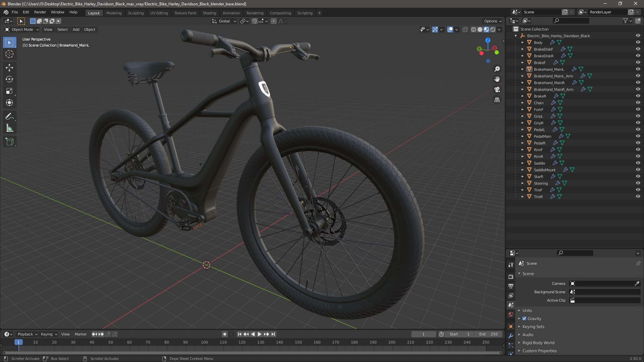Image resolution: width=644 pixels, height=362 pixels.
Task: Open the Output properties tab icon
Action: (x=511, y=286)
